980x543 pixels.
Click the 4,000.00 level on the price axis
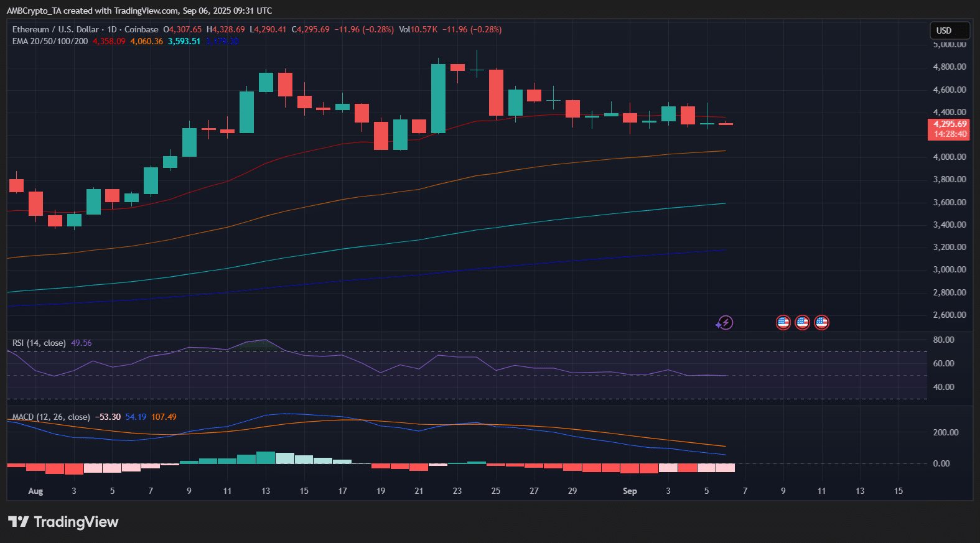[949, 157]
